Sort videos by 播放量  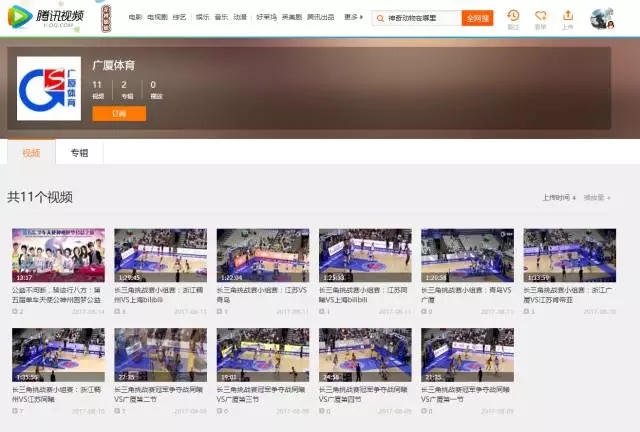(x=596, y=197)
